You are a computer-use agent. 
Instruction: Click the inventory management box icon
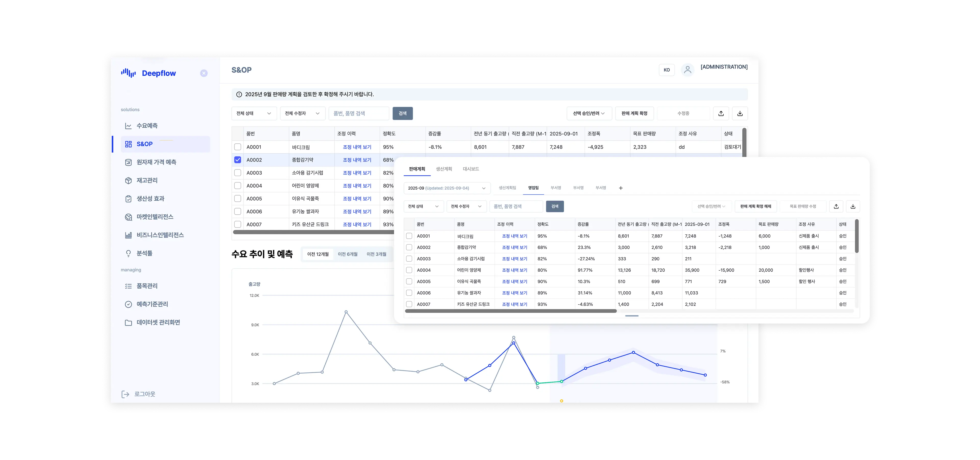click(x=129, y=180)
